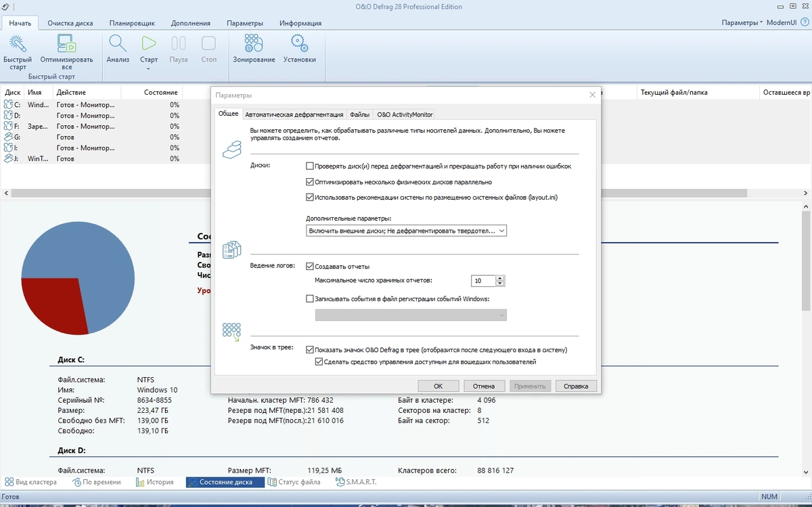Open the Статус файла view
Viewport: 812px width, 507px height.
tap(294, 482)
